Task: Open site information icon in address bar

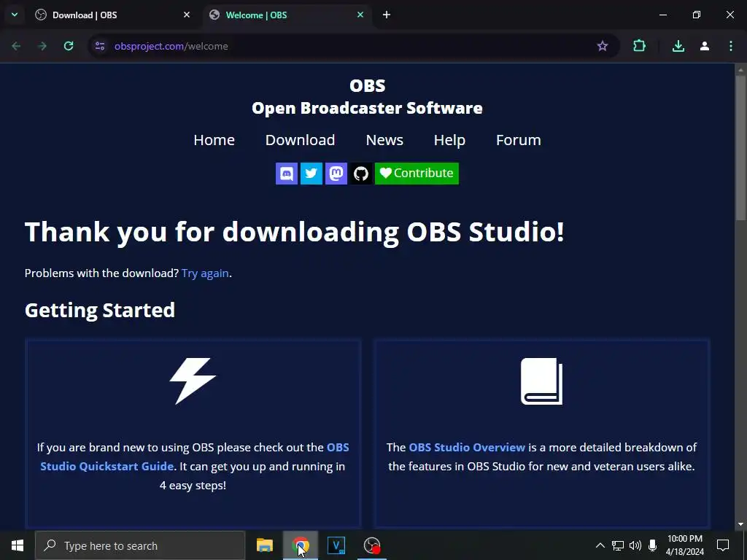Action: click(100, 46)
